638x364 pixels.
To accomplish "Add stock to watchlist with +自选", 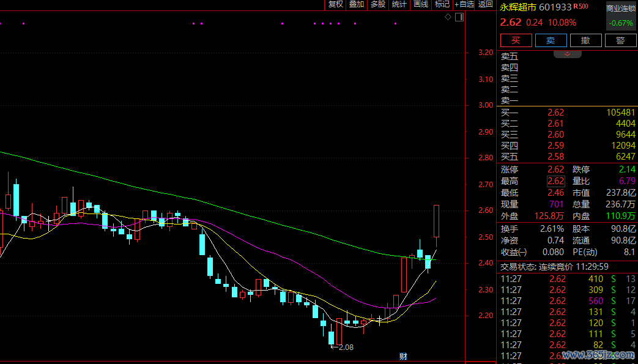I will 464,4.
